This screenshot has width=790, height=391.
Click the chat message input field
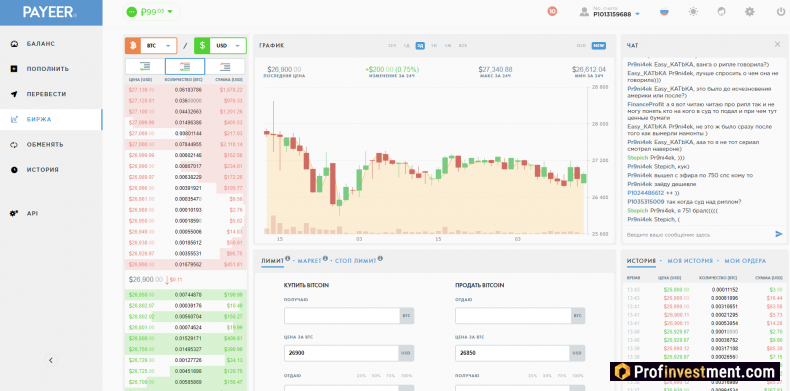point(698,235)
